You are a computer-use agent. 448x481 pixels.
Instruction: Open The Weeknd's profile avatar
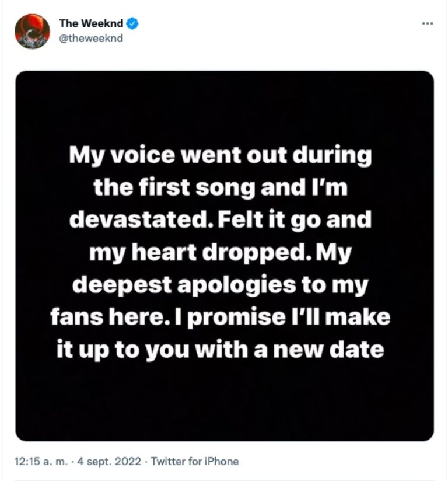[x=32, y=32]
